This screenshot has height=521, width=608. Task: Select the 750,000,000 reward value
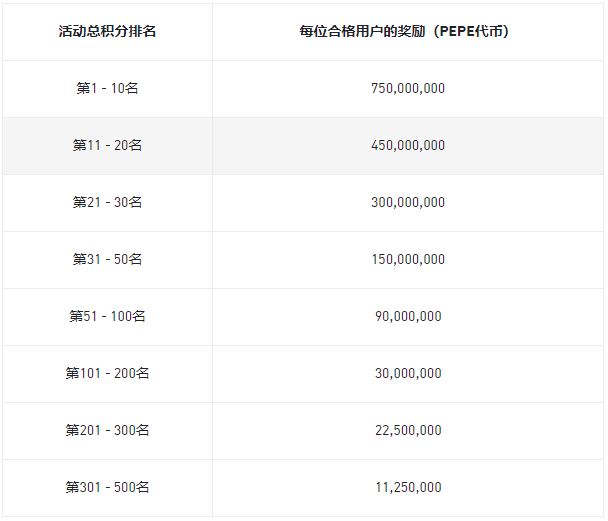coord(407,88)
